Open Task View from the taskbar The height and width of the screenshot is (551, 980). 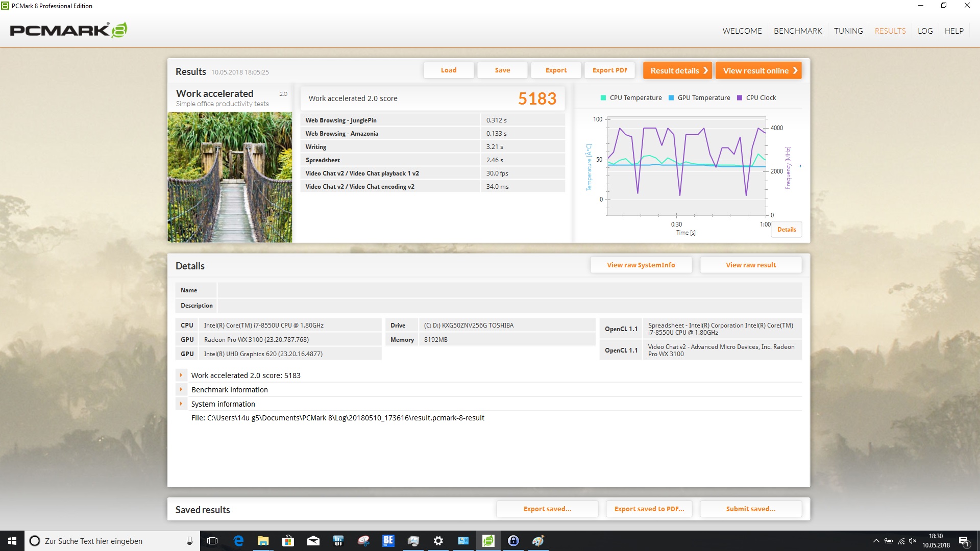[212, 541]
